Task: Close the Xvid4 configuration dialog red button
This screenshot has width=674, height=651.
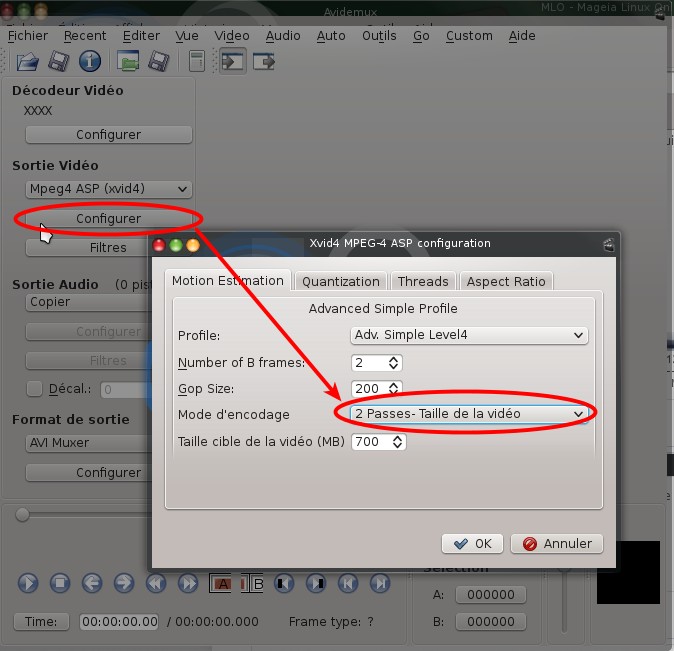Action: point(159,245)
